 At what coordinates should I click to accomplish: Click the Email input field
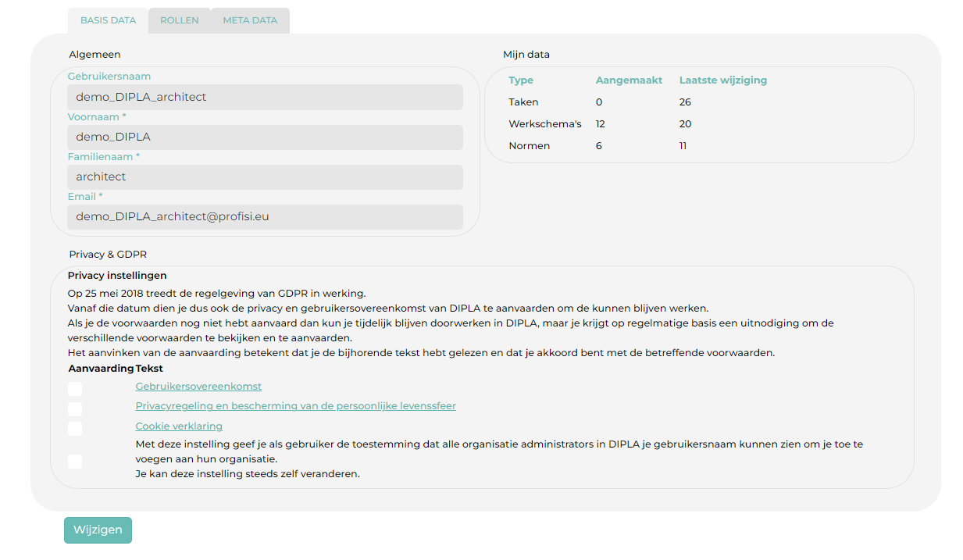[265, 216]
